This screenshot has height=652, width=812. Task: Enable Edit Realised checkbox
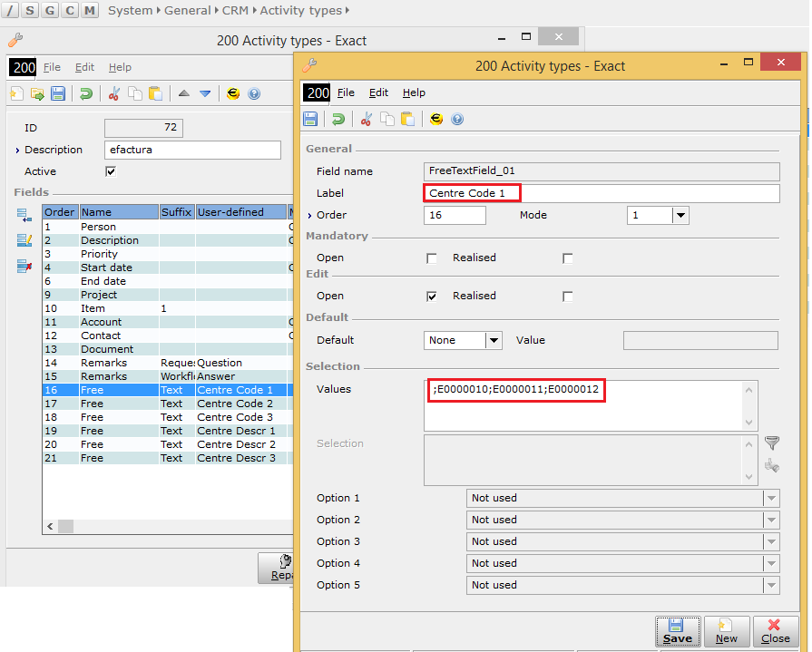point(568,297)
